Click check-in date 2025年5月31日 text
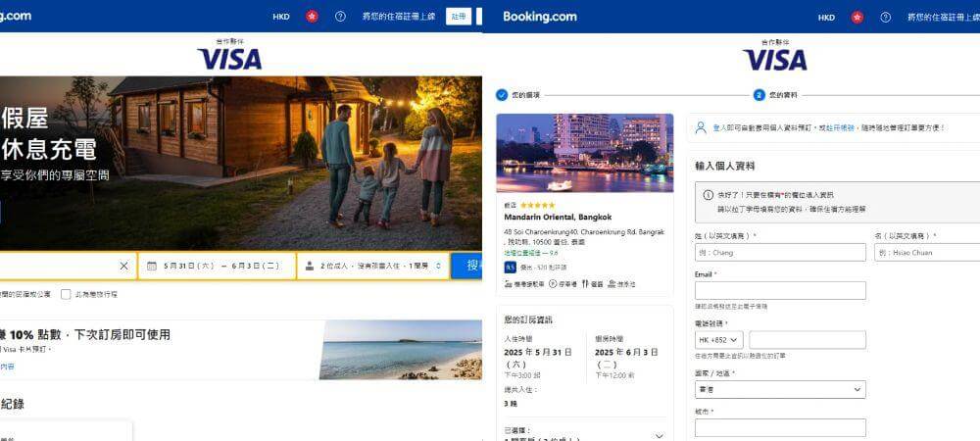 [538, 358]
